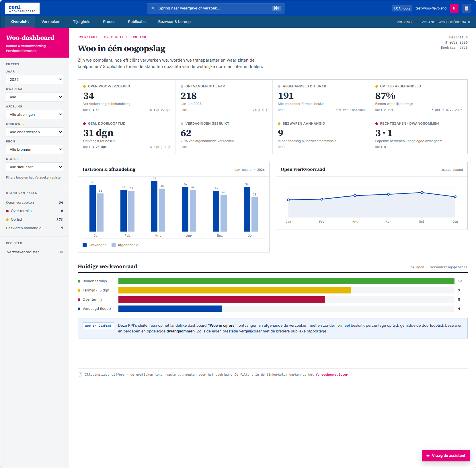Viewport: 476px width, 468px height.
Task: Open the Bezwaar & beroep tab
Action: pos(174,22)
